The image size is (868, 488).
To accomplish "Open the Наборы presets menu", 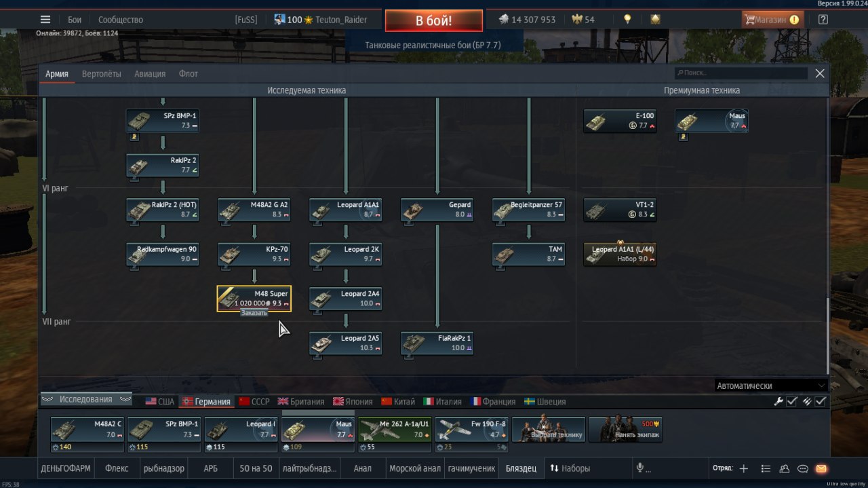I will (x=570, y=468).
